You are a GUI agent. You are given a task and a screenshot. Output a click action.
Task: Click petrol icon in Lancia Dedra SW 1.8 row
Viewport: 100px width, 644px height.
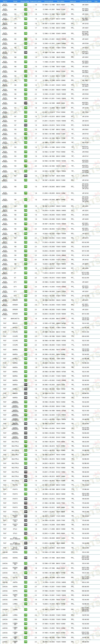26,564
